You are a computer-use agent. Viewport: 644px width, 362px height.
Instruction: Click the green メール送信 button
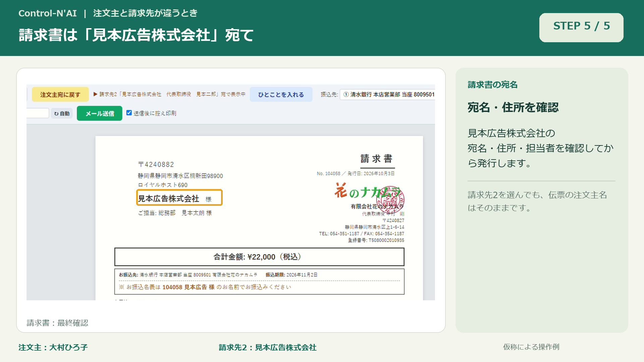coord(100,113)
